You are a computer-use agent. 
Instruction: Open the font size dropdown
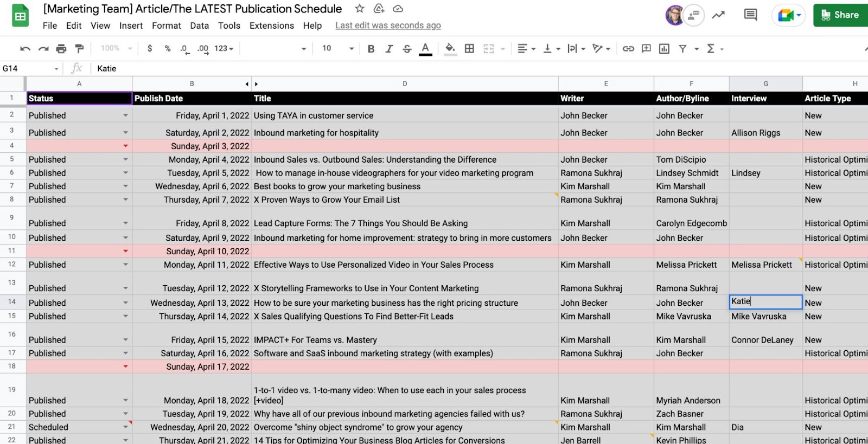point(337,48)
